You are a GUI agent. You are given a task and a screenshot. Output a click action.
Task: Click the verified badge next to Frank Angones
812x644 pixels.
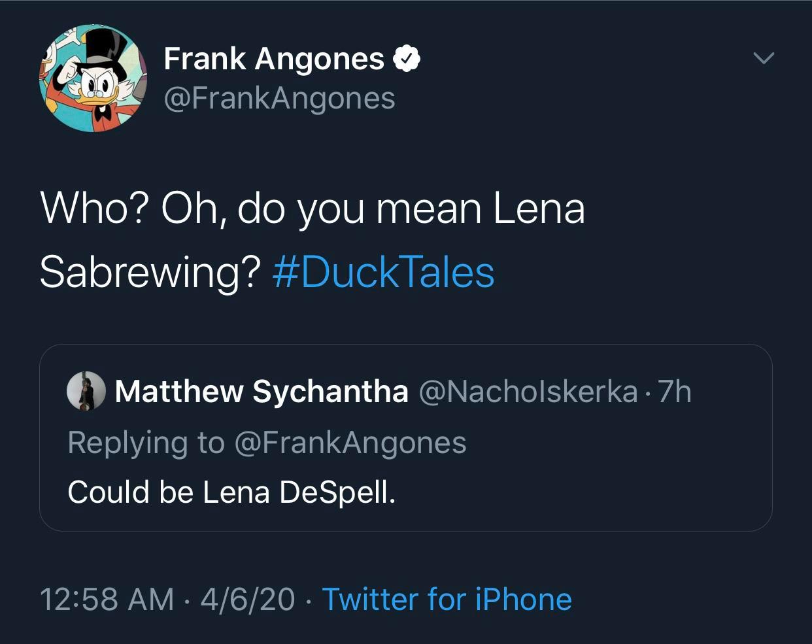[407, 58]
